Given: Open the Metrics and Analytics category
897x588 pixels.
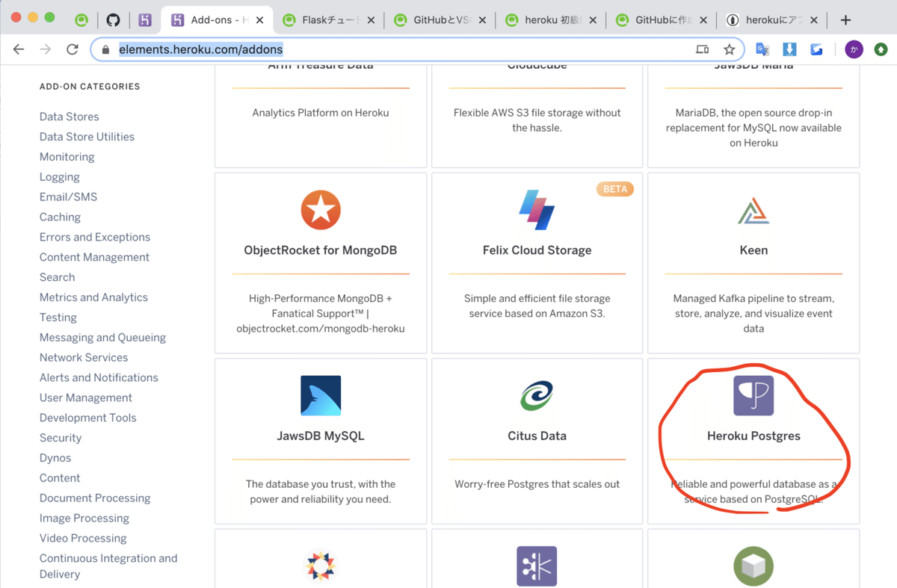Looking at the screenshot, I should tap(93, 297).
